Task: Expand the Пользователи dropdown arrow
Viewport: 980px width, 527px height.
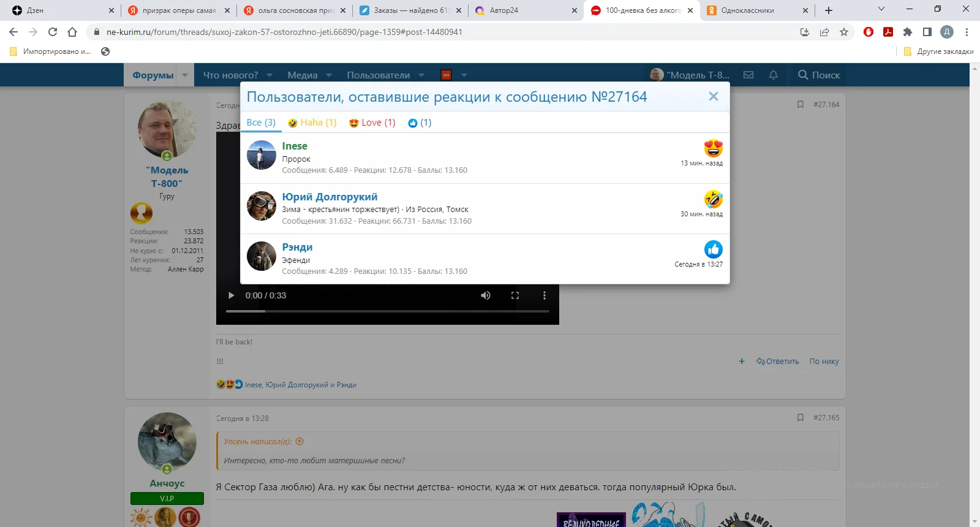Action: tap(421, 75)
